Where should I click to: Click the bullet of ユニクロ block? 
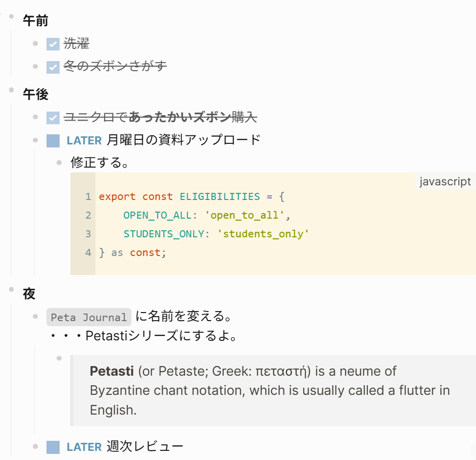(35, 117)
